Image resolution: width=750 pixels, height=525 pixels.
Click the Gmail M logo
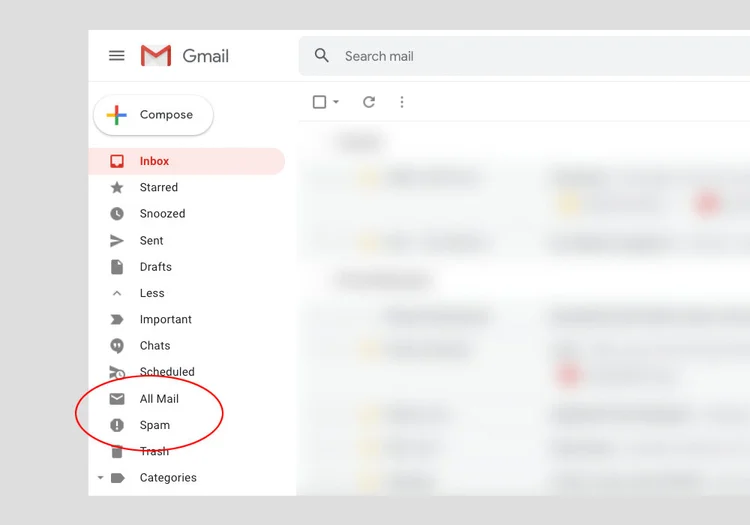(x=156, y=56)
